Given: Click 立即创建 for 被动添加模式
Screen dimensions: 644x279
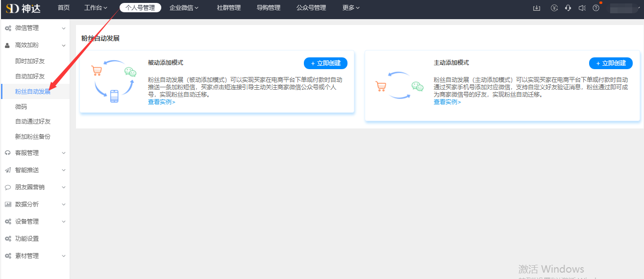Looking at the screenshot, I should pos(325,63).
